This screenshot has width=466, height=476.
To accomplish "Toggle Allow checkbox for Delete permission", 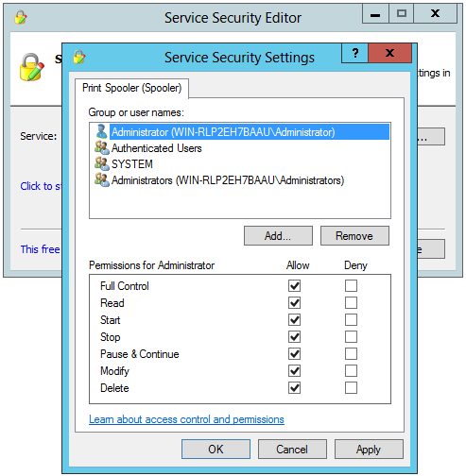I will (x=294, y=388).
